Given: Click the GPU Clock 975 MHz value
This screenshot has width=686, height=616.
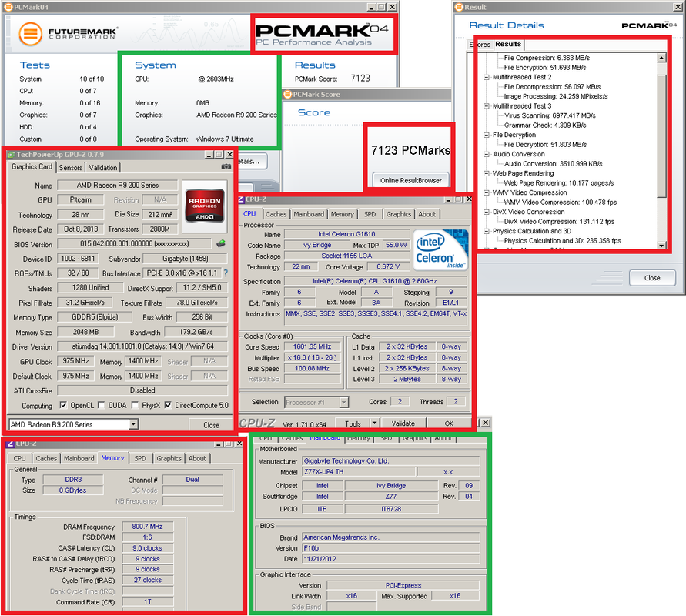Looking at the screenshot, I should [x=75, y=361].
